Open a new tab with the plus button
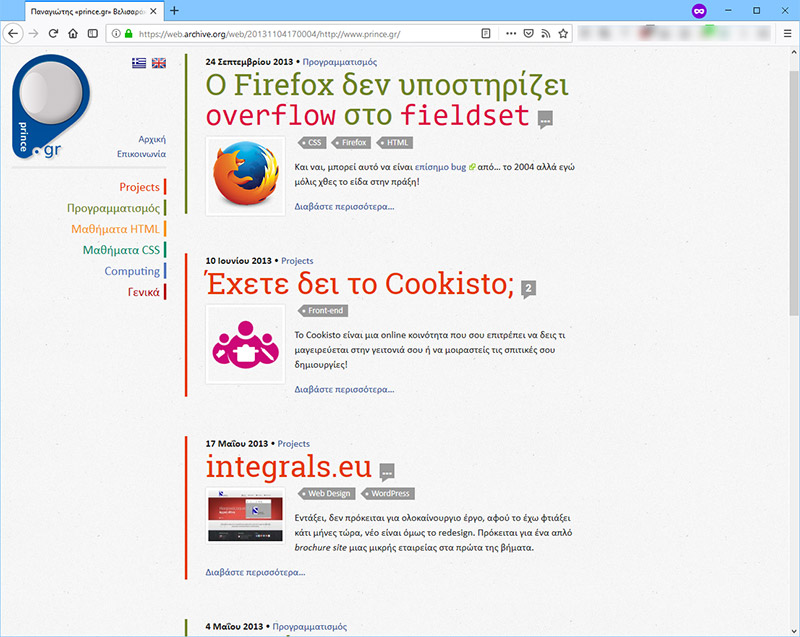This screenshot has width=800, height=637. click(175, 10)
